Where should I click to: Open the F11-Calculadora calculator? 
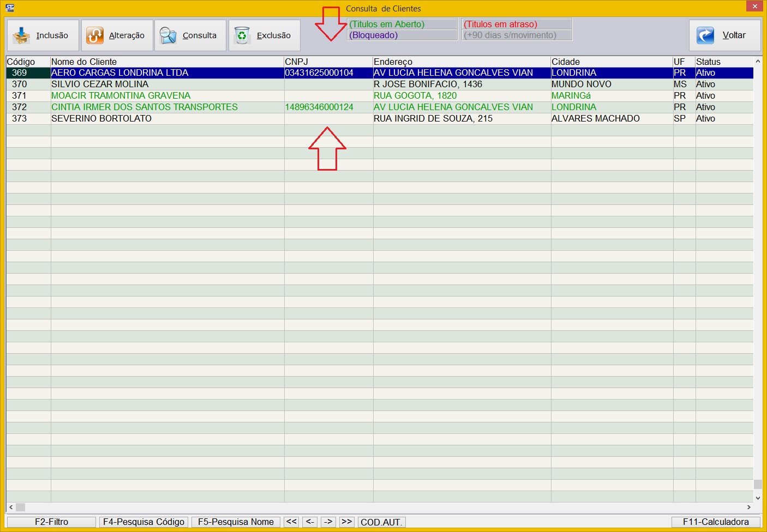point(715,522)
